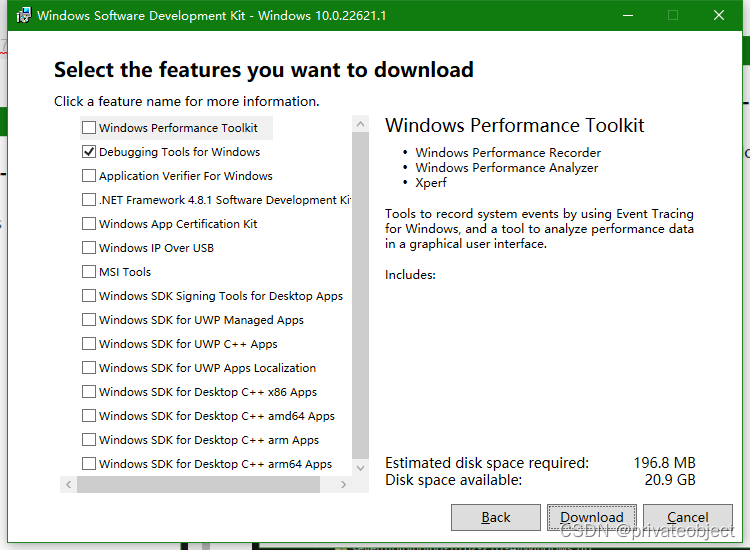This screenshot has width=750, height=550.
Task: Go back with the Back button
Action: (x=496, y=517)
